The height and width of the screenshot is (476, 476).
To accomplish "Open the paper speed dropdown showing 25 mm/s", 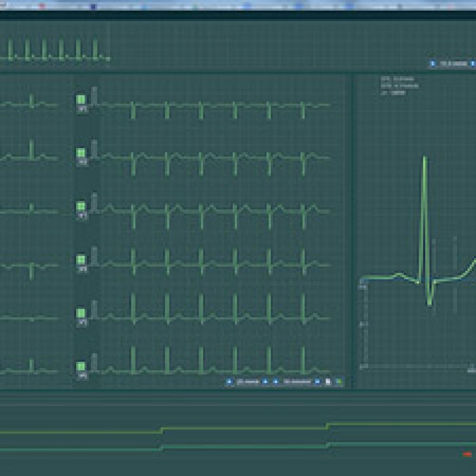I will (248, 382).
